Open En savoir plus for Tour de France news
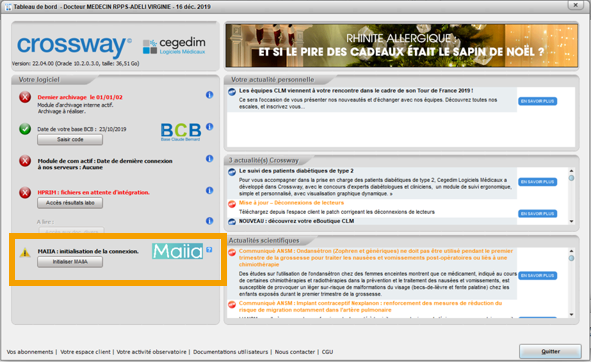 pos(537,101)
